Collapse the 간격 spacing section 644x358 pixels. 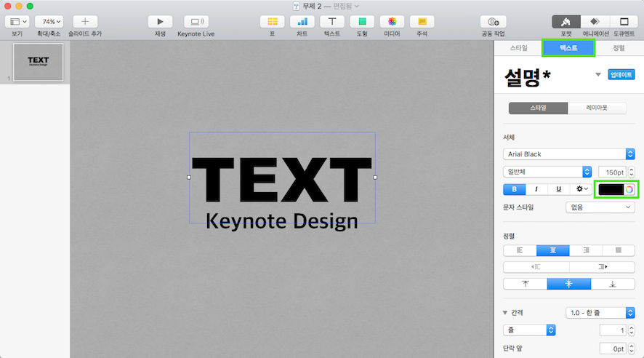click(505, 313)
